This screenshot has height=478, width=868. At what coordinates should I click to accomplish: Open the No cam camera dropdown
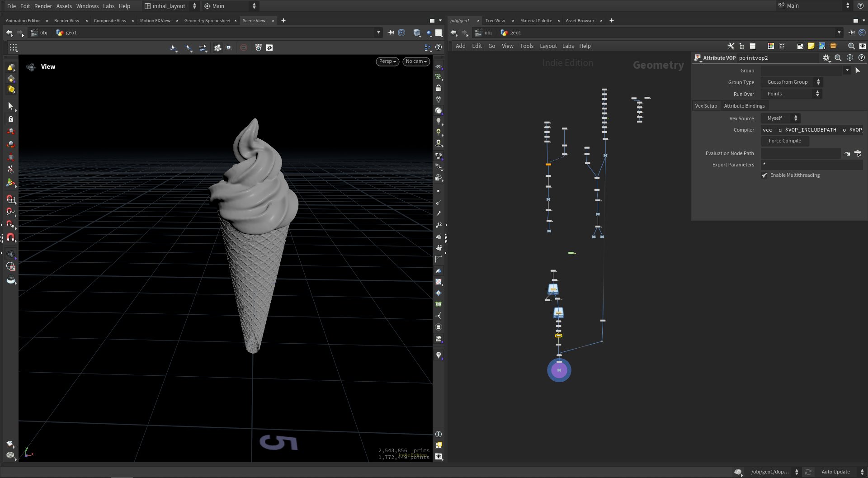(x=416, y=62)
